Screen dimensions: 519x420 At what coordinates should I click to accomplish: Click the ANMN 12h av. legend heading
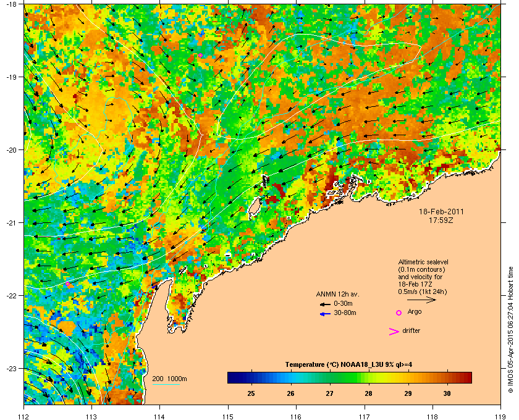click(x=337, y=294)
